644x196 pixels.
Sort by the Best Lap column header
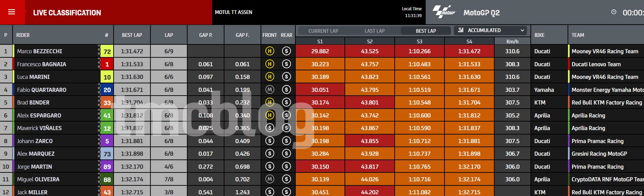click(x=132, y=35)
